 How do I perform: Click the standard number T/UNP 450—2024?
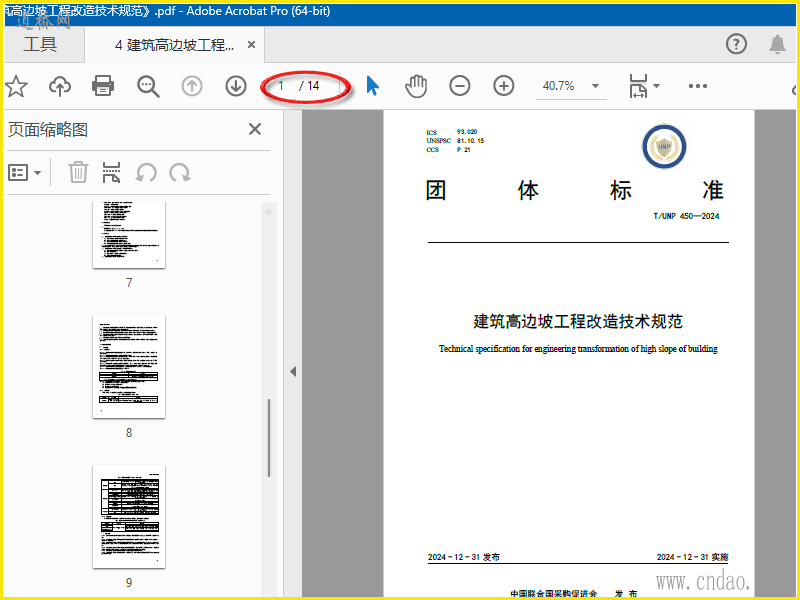[x=686, y=216]
